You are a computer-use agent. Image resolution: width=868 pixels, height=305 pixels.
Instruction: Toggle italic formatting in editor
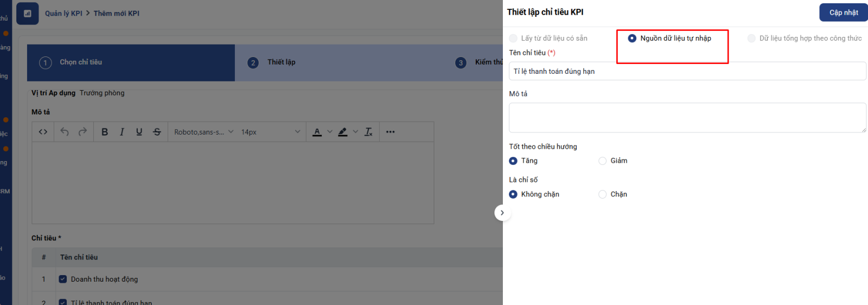pyautogui.click(x=122, y=132)
